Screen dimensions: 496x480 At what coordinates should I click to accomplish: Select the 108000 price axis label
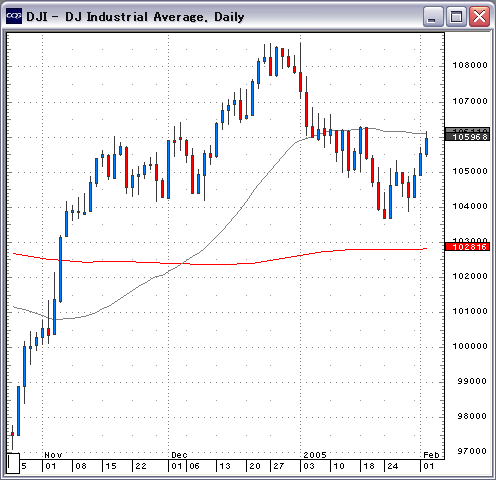click(x=470, y=65)
